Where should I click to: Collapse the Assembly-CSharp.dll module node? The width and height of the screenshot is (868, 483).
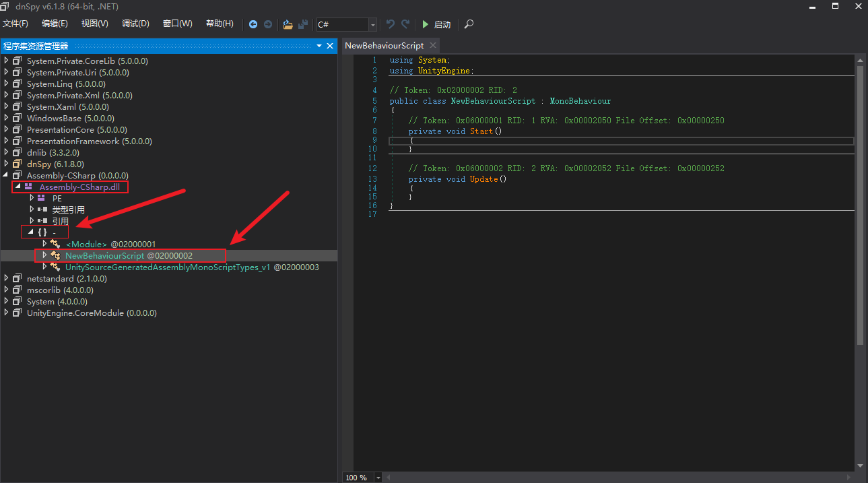(18, 187)
